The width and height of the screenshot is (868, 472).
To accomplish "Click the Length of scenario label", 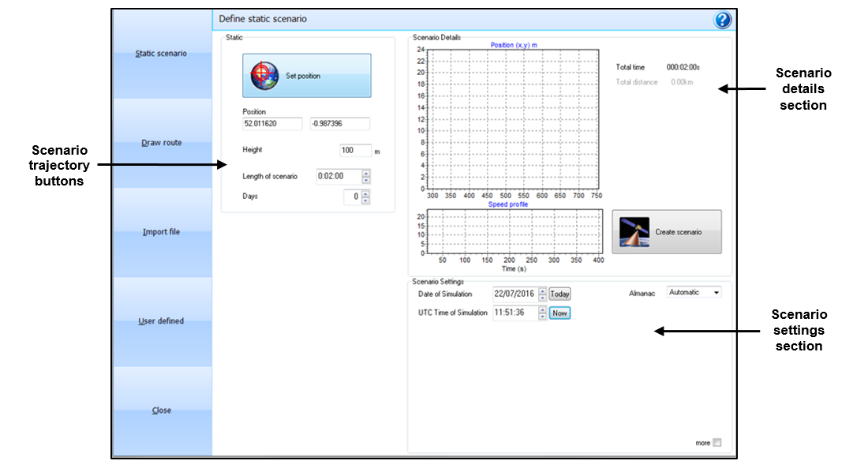I will click(270, 177).
